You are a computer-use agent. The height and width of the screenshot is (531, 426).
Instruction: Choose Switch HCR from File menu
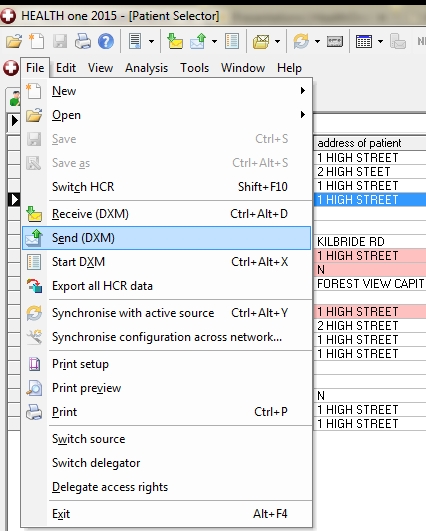click(166, 187)
